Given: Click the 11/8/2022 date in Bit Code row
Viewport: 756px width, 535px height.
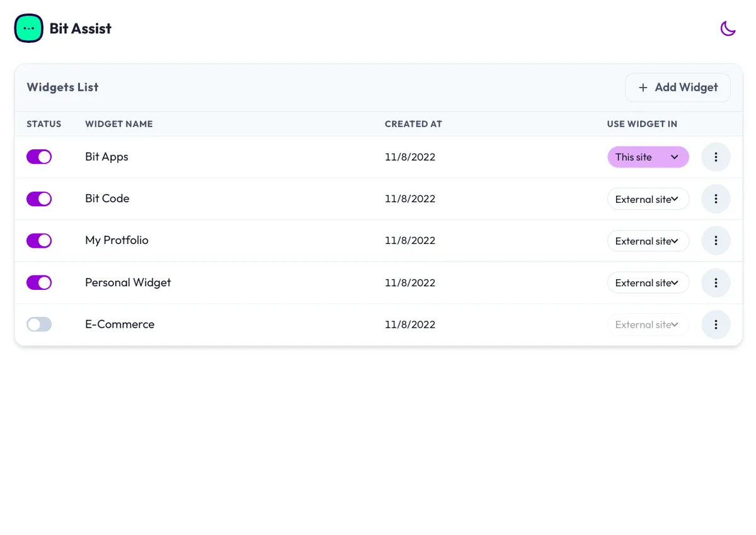Looking at the screenshot, I should (410, 198).
